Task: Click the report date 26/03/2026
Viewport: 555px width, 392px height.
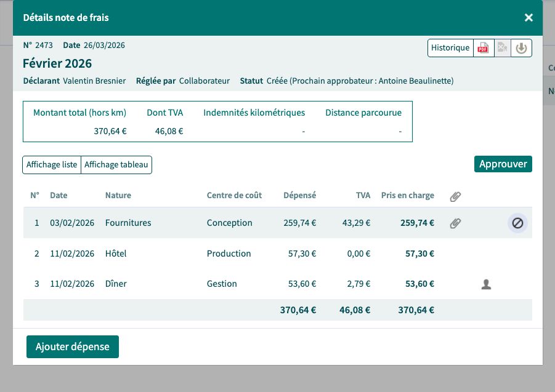Action: coord(104,46)
